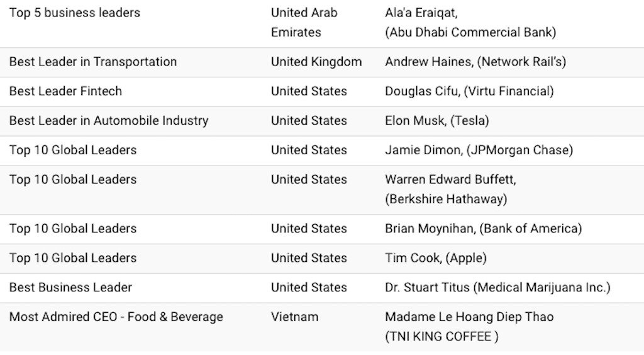Screen dimensions: 644x355
Task: Click 'Best Leader in Automobile Industry' cell
Action: 109,120
